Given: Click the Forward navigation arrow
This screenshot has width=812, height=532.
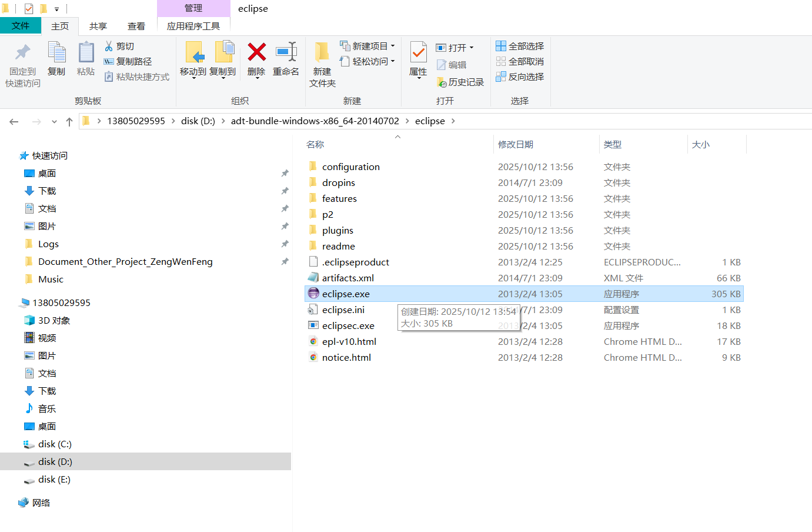Looking at the screenshot, I should click(x=36, y=121).
